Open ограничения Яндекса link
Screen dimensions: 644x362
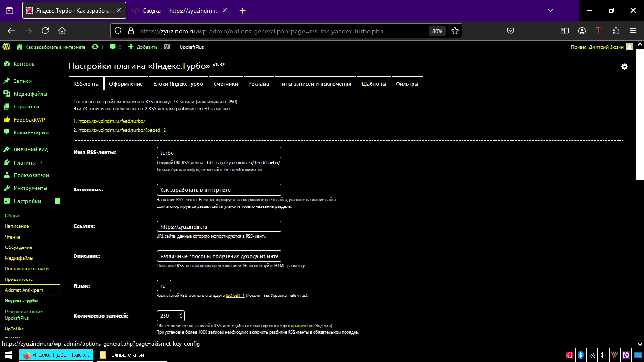tap(302, 325)
